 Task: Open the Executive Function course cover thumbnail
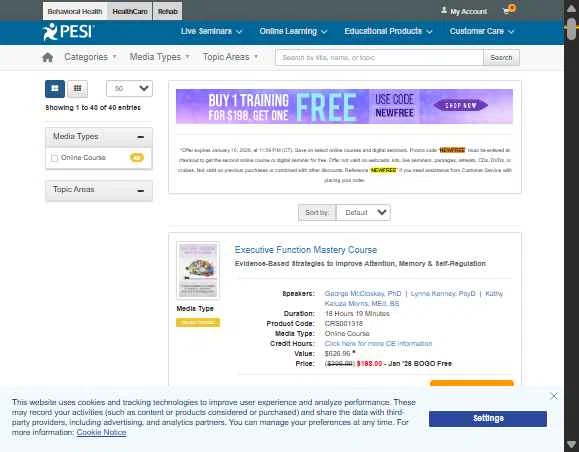point(198,271)
